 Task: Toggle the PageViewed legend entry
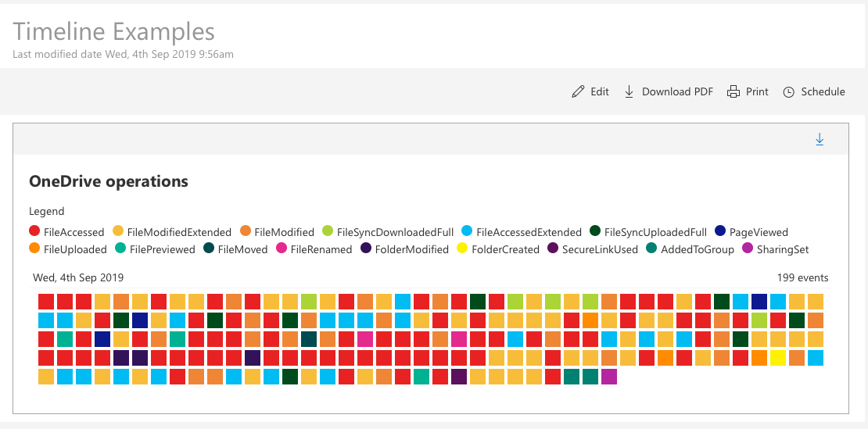pos(751,232)
